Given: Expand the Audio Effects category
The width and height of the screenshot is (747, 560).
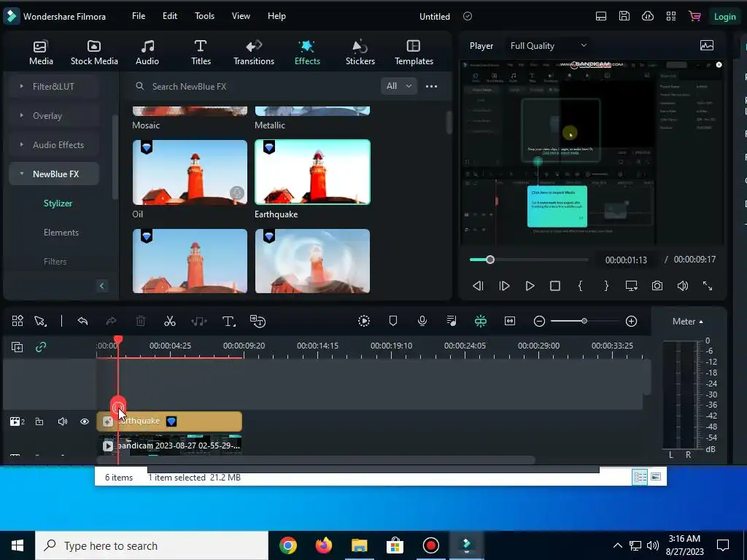Looking at the screenshot, I should click(x=53, y=145).
